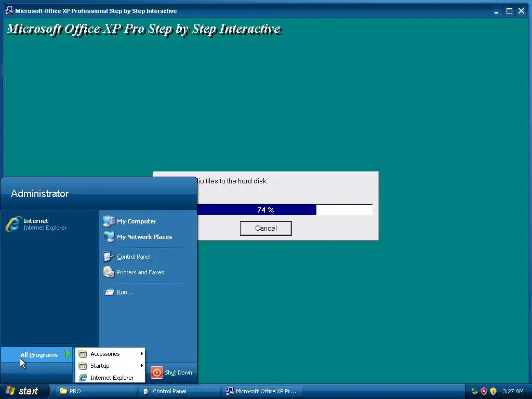Launch Internet Explorer from All Programs list
Viewport: 532px width, 399px height.
[110, 378]
